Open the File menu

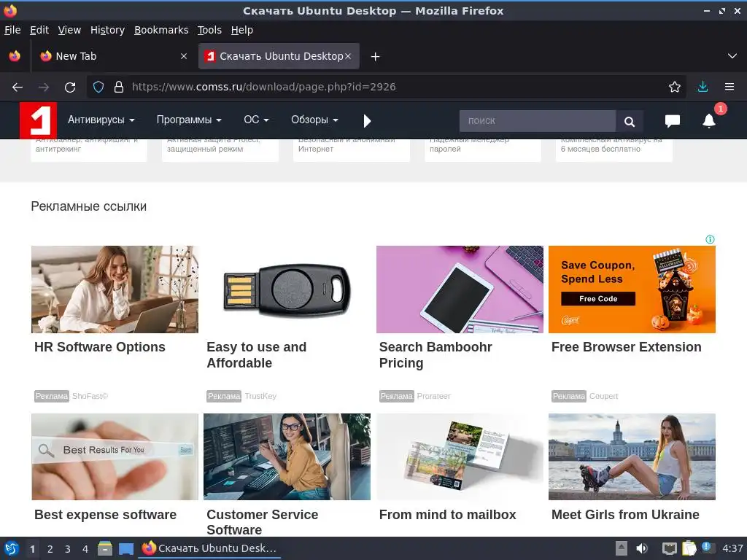12,30
